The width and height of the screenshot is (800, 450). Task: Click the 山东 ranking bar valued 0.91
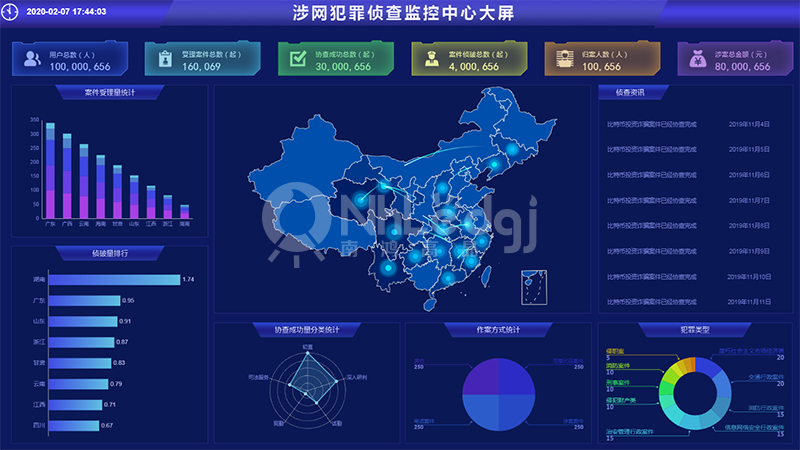83,321
